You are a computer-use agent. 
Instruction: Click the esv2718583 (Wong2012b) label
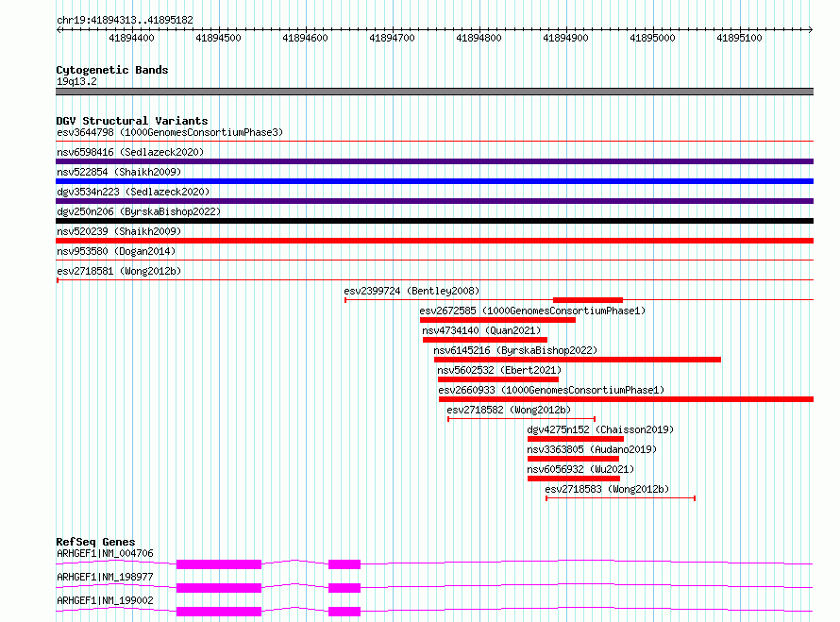tap(607, 489)
